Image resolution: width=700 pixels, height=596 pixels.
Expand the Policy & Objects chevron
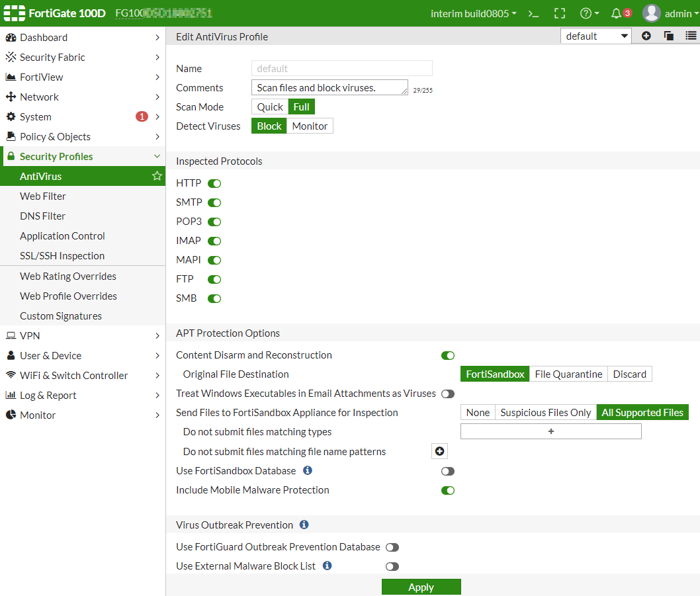[x=157, y=137]
